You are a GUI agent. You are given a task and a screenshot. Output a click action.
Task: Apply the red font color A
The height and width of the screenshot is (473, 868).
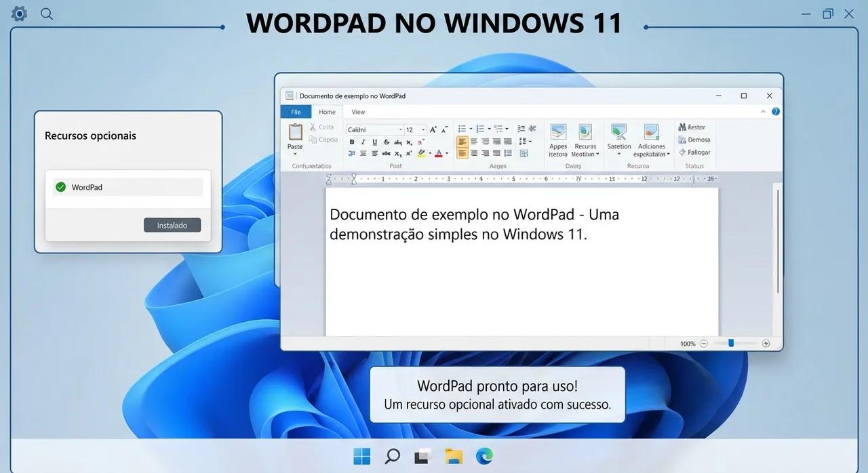pos(439,154)
